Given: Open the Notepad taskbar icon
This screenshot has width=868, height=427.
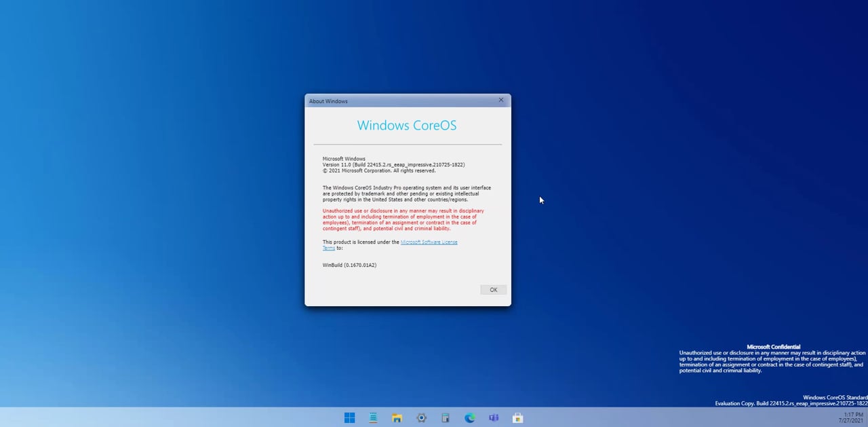Looking at the screenshot, I should click(373, 417).
